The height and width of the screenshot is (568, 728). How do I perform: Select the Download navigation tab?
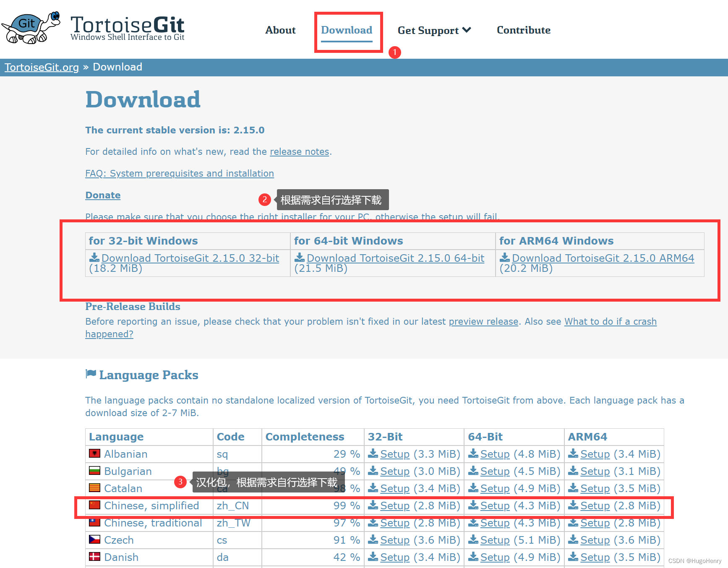click(347, 30)
